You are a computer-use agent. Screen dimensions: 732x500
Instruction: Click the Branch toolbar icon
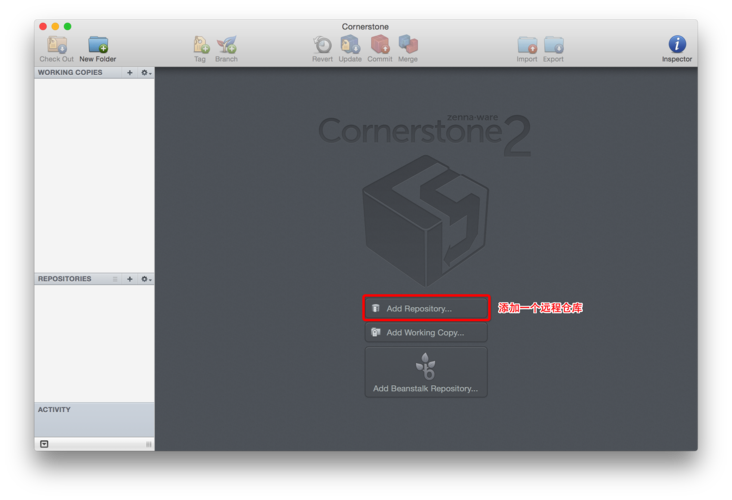pyautogui.click(x=227, y=45)
